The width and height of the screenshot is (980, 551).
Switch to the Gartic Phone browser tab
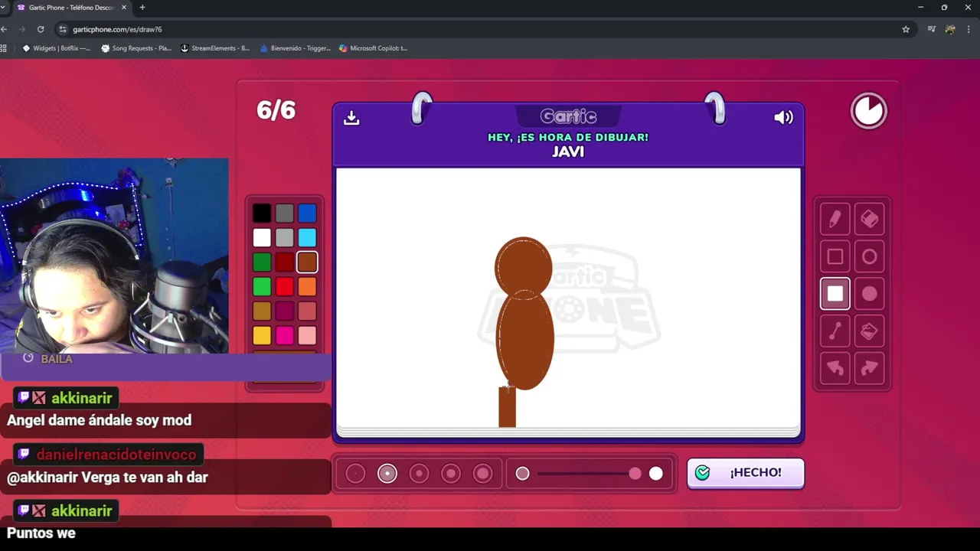[71, 8]
